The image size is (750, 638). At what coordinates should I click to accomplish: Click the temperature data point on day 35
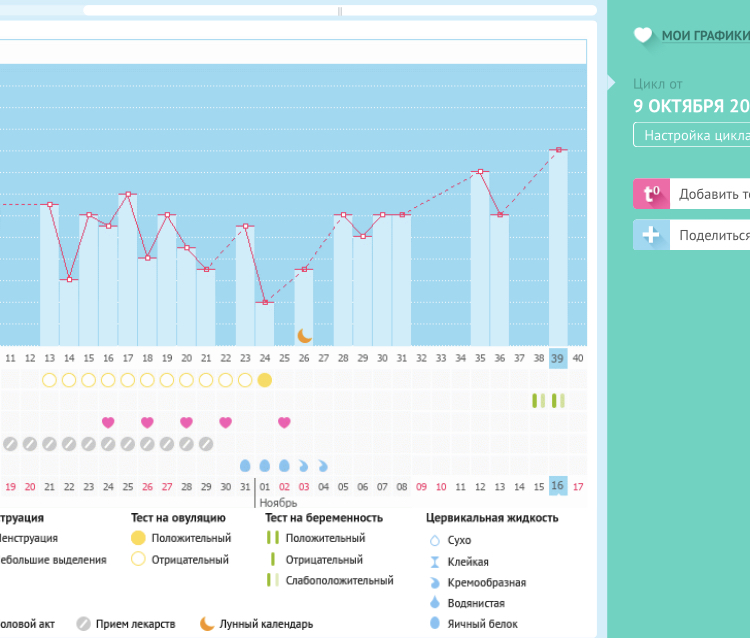[x=480, y=172]
